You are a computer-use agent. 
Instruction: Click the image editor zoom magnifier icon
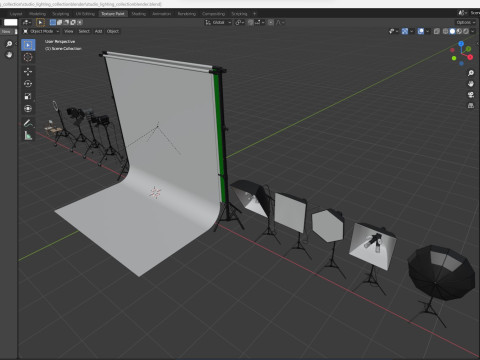click(x=9, y=44)
